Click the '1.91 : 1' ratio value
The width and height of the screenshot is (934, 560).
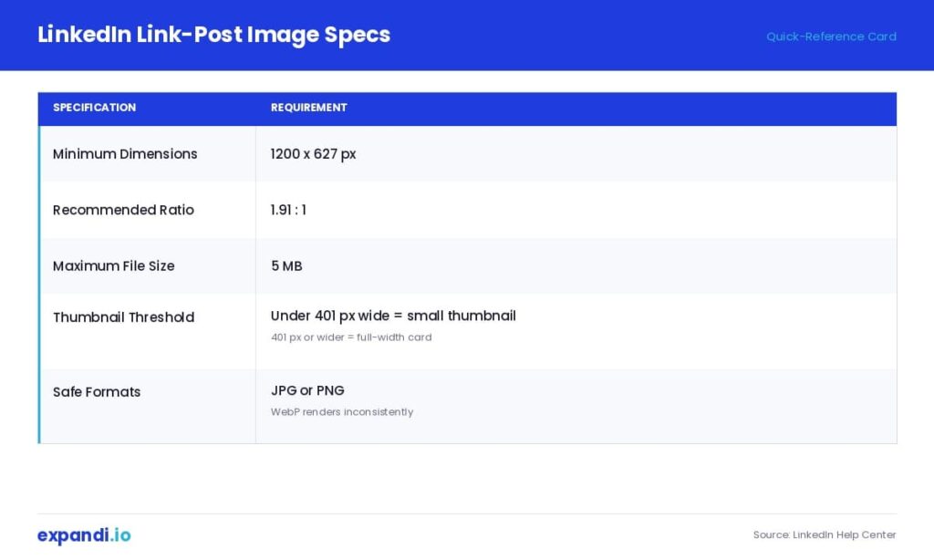(x=288, y=210)
